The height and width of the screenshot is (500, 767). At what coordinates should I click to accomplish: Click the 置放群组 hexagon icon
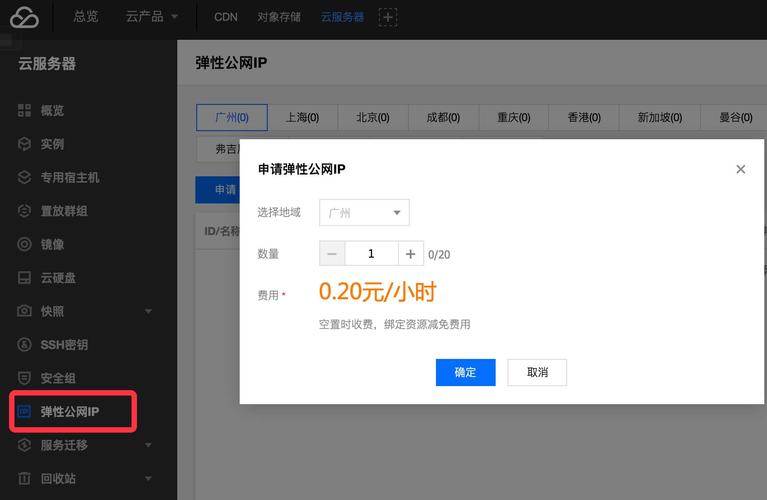[x=24, y=210]
